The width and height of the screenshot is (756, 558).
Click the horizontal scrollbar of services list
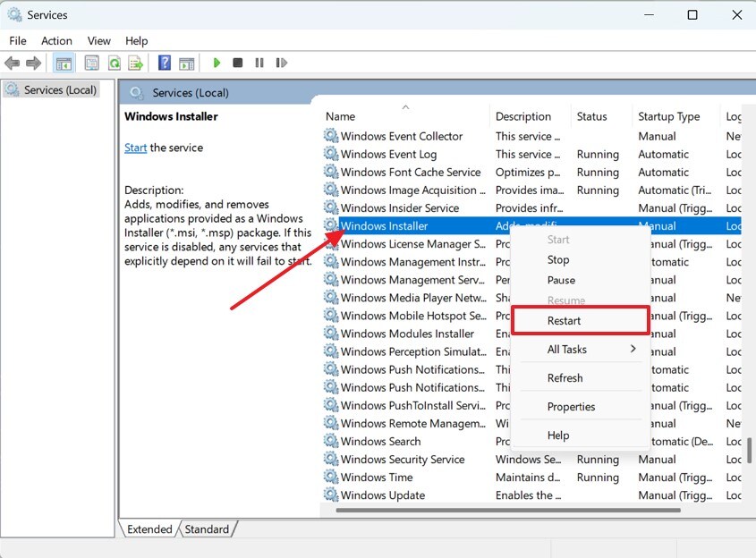tap(508, 510)
